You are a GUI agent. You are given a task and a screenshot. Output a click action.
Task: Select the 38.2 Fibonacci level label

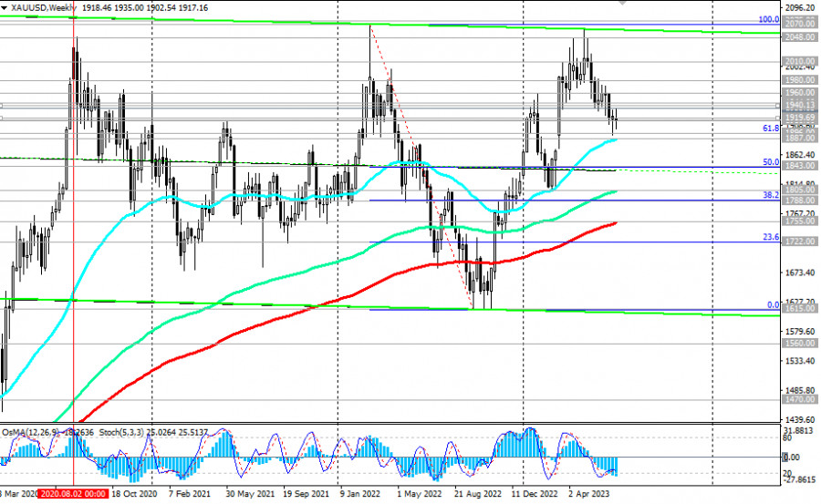(x=771, y=195)
